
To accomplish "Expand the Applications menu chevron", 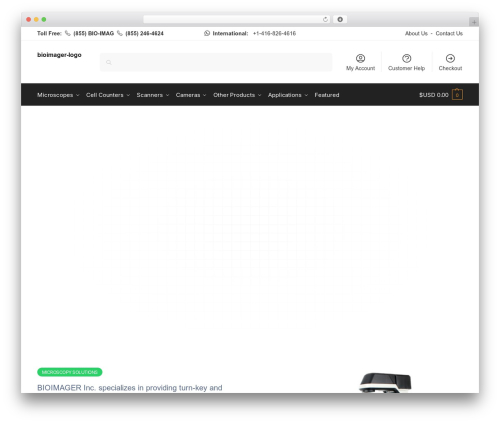I will (306, 95).
